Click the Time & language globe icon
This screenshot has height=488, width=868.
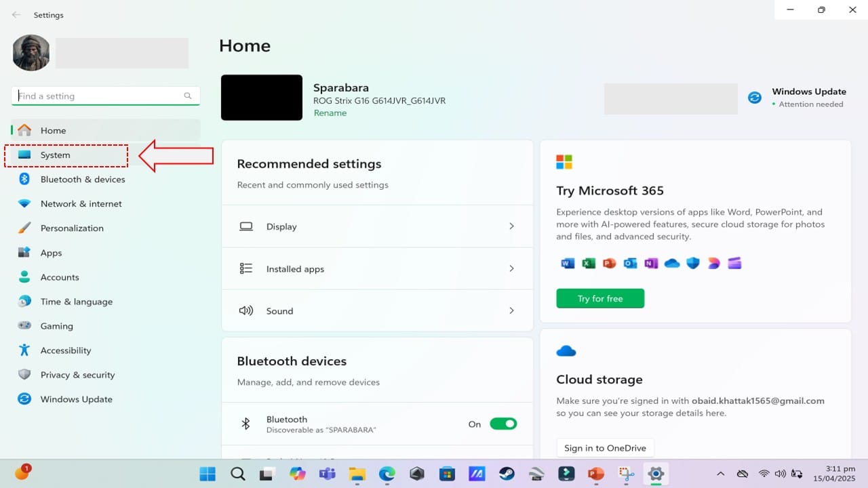24,302
